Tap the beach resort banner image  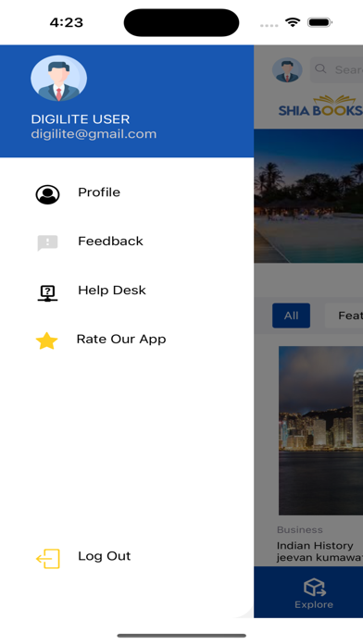click(x=308, y=196)
